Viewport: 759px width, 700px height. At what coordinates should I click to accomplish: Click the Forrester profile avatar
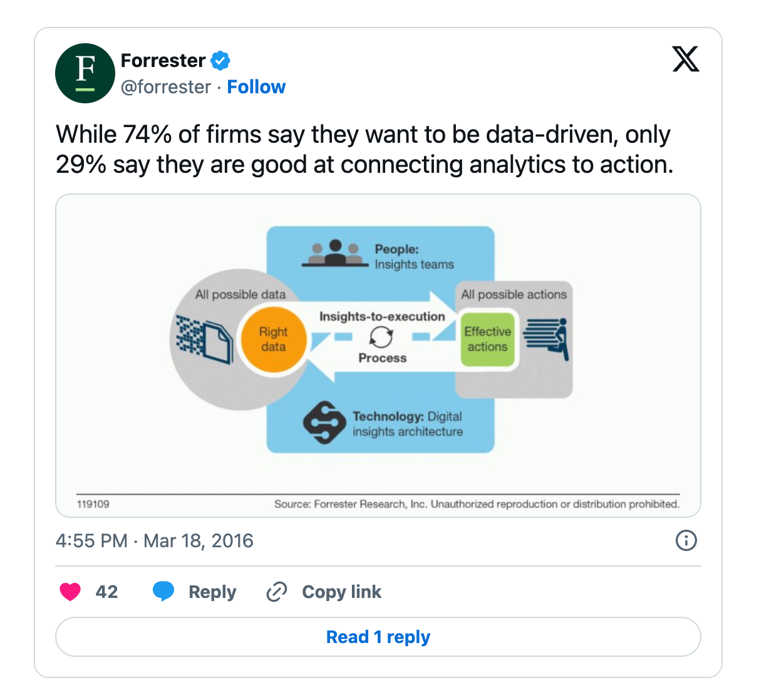85,73
